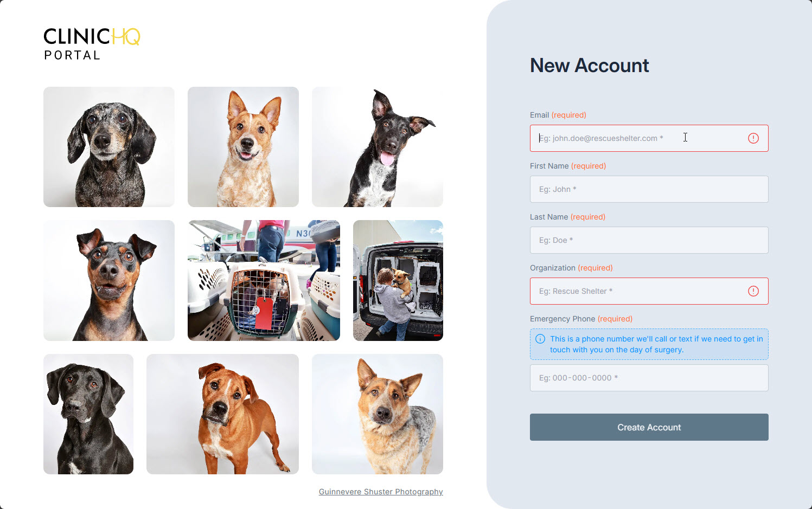Screen dimensions: 812x509
Task: Open Guinnevere Shuster Photography link
Action: coord(381,492)
